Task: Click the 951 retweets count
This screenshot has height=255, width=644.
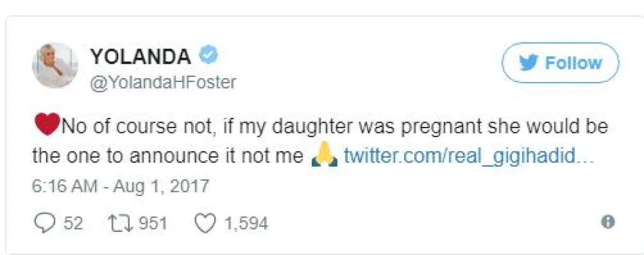Action: tap(153, 223)
